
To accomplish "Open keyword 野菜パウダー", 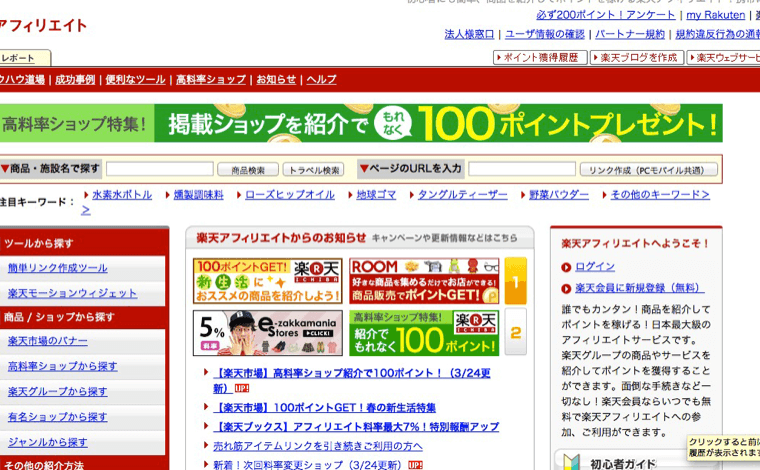I will [558, 195].
